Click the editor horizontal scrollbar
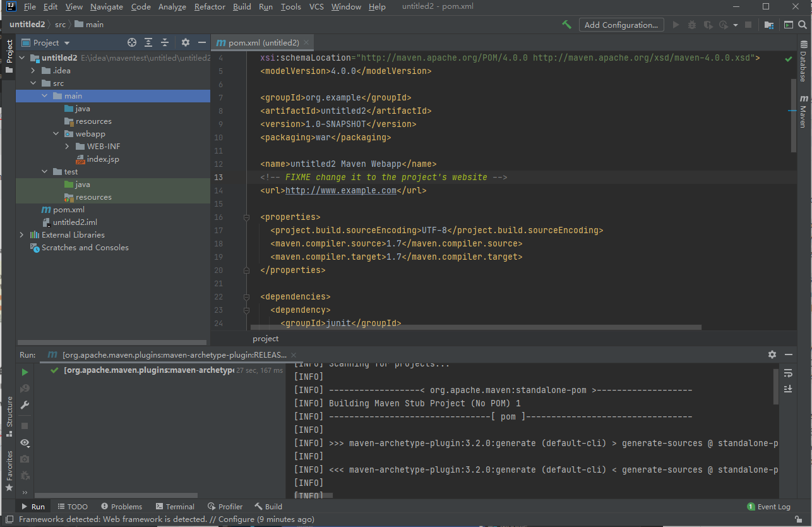This screenshot has width=812, height=527. coord(475,327)
